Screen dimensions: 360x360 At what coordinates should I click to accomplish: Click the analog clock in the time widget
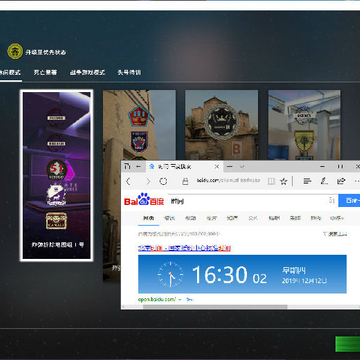click(170, 274)
